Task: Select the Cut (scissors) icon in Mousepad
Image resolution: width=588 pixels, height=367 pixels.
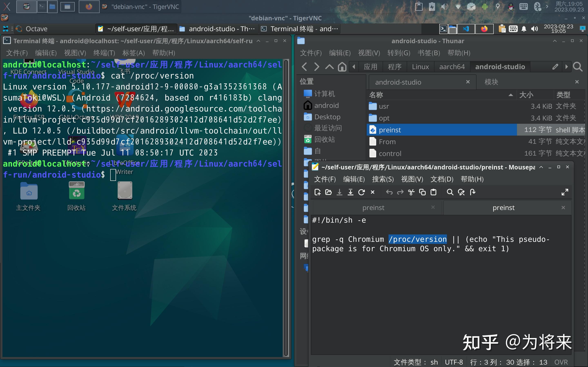Action: tap(411, 192)
